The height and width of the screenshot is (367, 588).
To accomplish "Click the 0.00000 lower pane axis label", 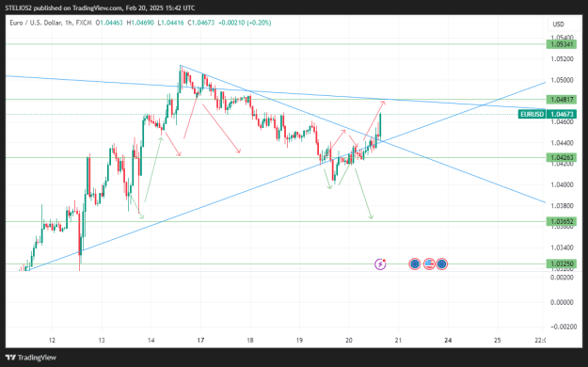I will (x=562, y=302).
